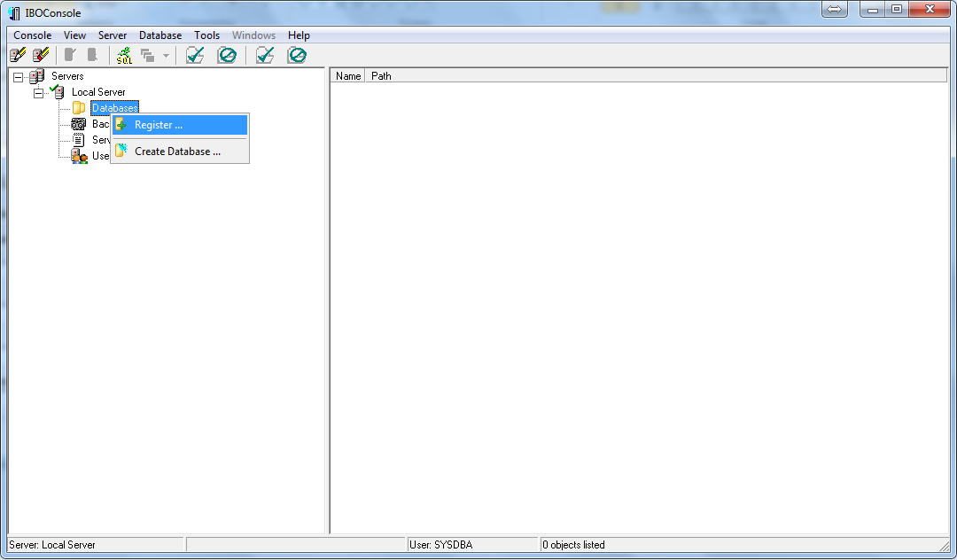Viewport: 957px width, 560px height.
Task: Click the yellow Databases folder icon in tree
Action: pyautogui.click(x=79, y=108)
